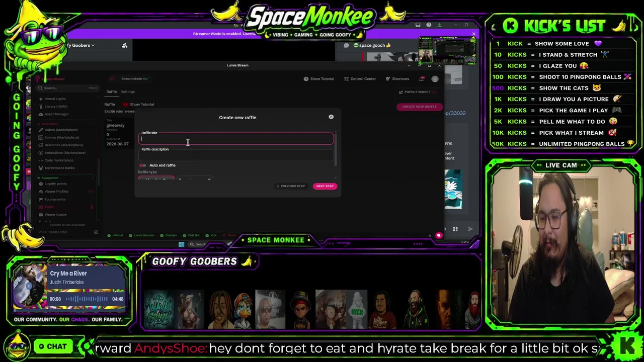Click Create New Raffle button
Viewport: 644px width, 362px height.
coord(419,107)
